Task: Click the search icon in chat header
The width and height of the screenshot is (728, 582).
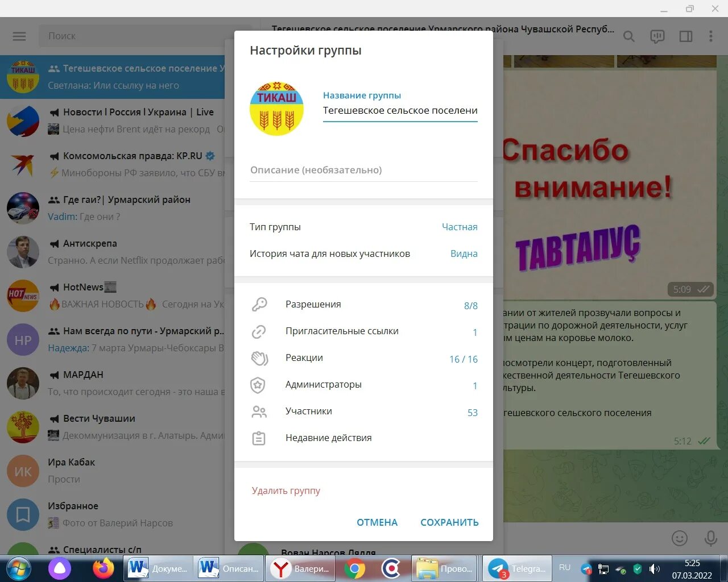Action: tap(628, 36)
